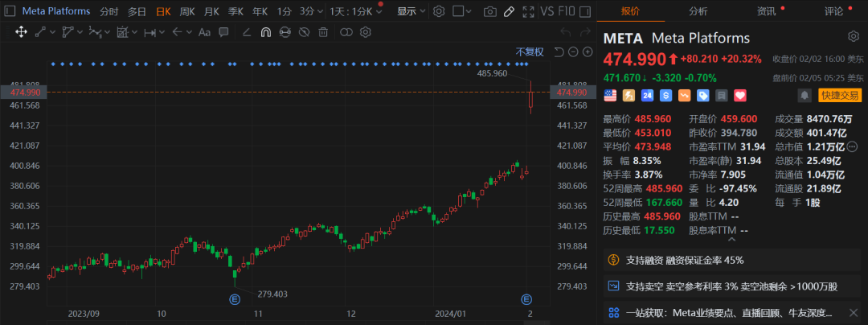Toggle lock drawings icon

tap(285, 32)
